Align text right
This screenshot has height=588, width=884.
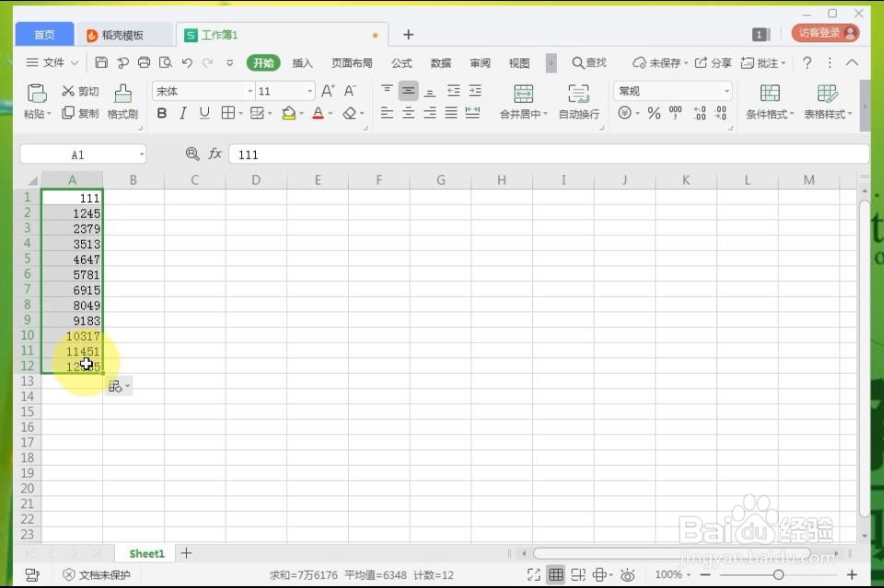tap(430, 113)
